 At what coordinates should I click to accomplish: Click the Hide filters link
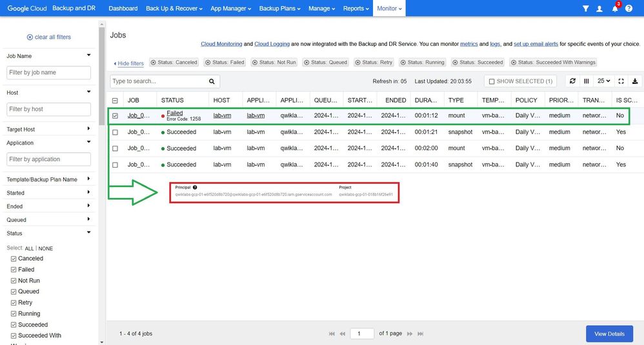129,63
